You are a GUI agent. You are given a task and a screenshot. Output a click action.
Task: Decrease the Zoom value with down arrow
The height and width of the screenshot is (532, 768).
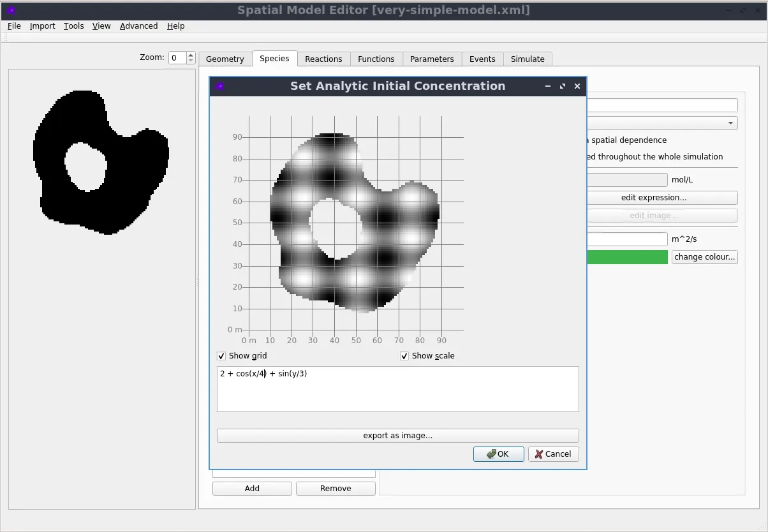click(x=191, y=61)
